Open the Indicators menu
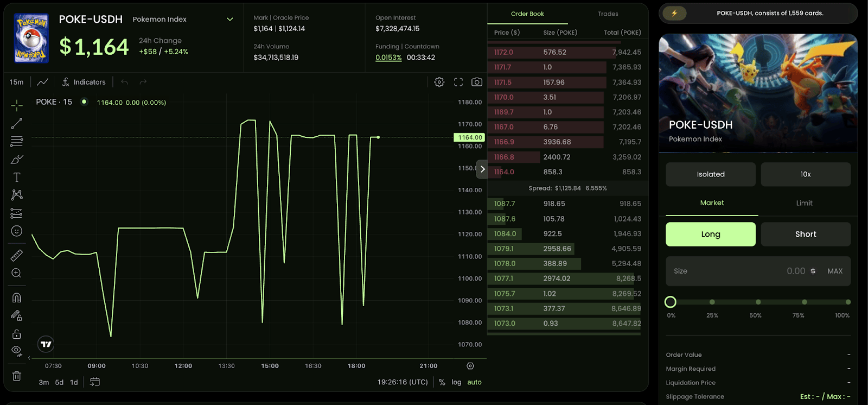Viewport: 868px width, 405px height. (84, 82)
